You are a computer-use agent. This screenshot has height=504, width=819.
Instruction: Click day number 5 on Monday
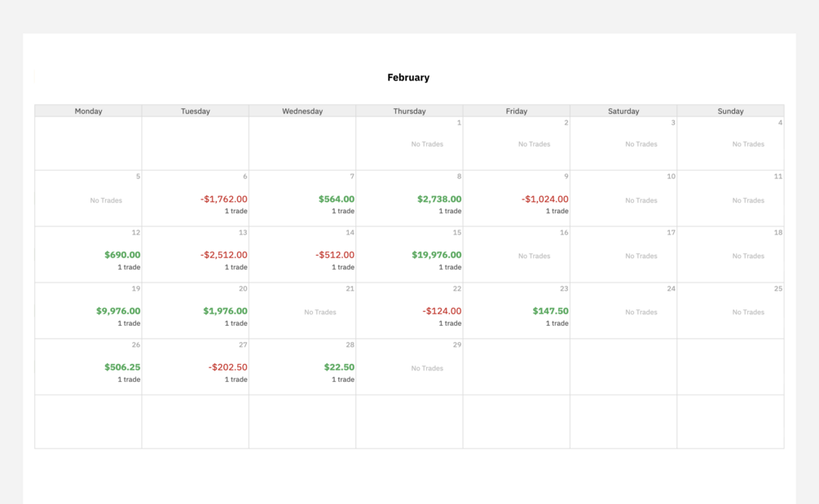click(x=138, y=177)
